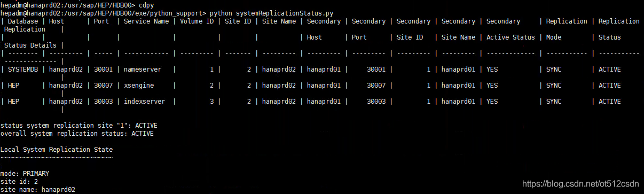
Task: Click the cdpy command text
Action: [x=146, y=5]
